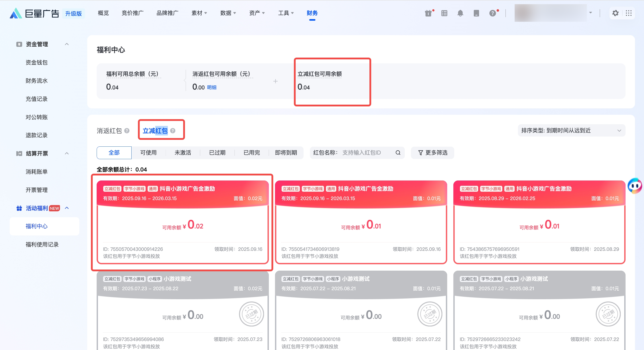Click the gift box icon in header
Viewport: 644px width, 350px height.
click(x=428, y=13)
